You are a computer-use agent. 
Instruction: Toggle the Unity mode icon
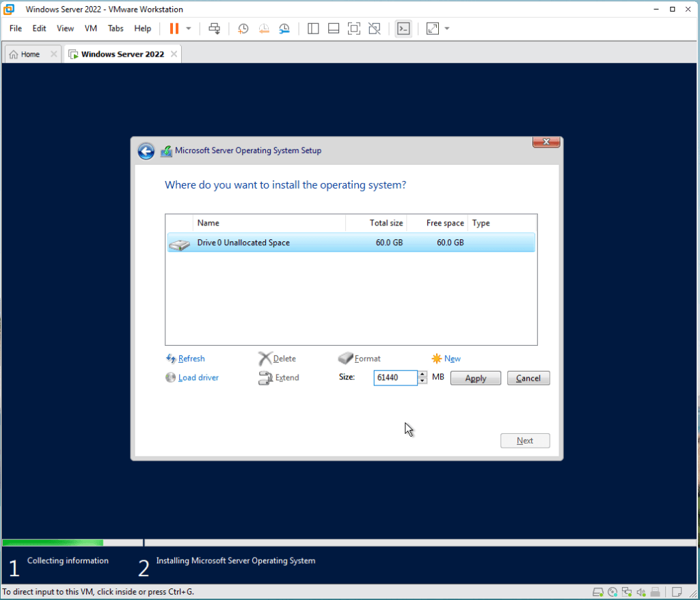tap(374, 29)
